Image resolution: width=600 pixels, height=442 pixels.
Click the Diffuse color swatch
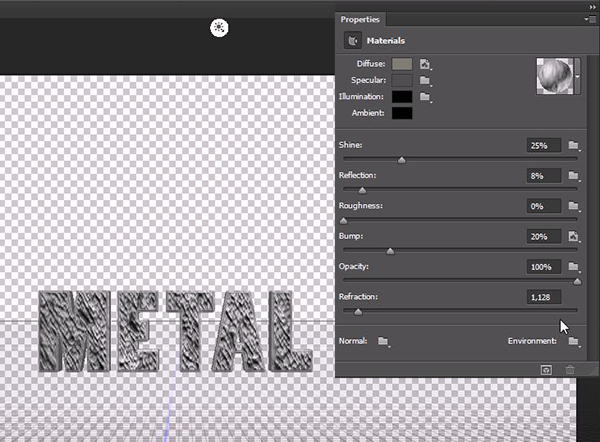coord(402,64)
